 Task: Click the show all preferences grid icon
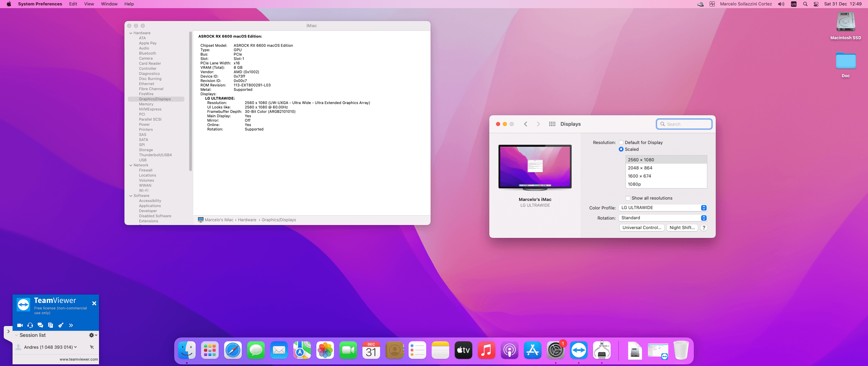pyautogui.click(x=552, y=124)
